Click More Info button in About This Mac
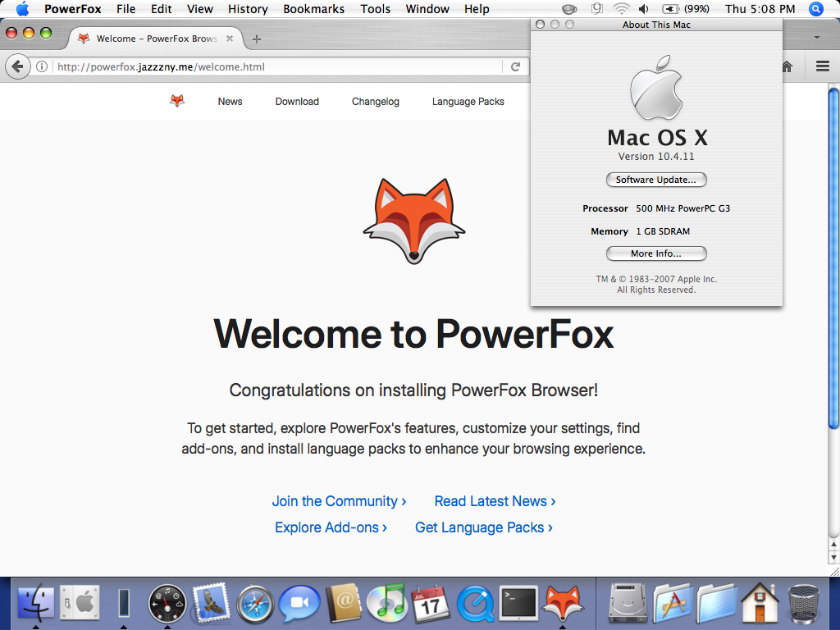The width and height of the screenshot is (840, 630). coord(656,253)
